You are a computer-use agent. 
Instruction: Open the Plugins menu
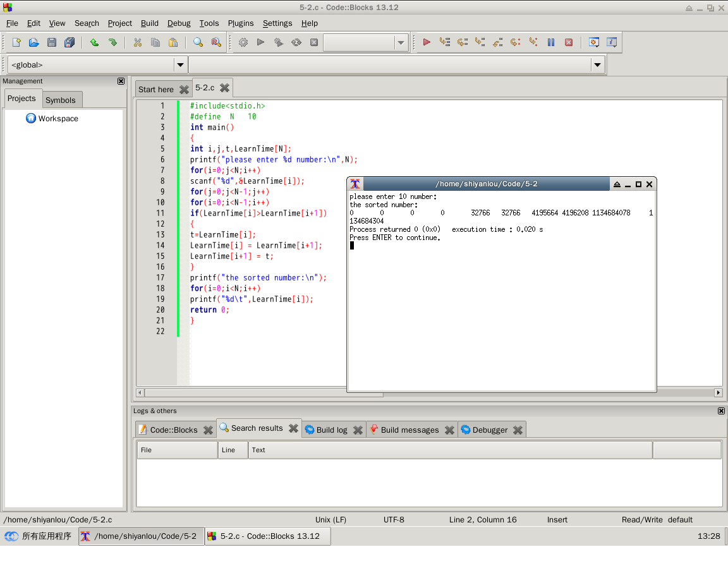pos(241,23)
